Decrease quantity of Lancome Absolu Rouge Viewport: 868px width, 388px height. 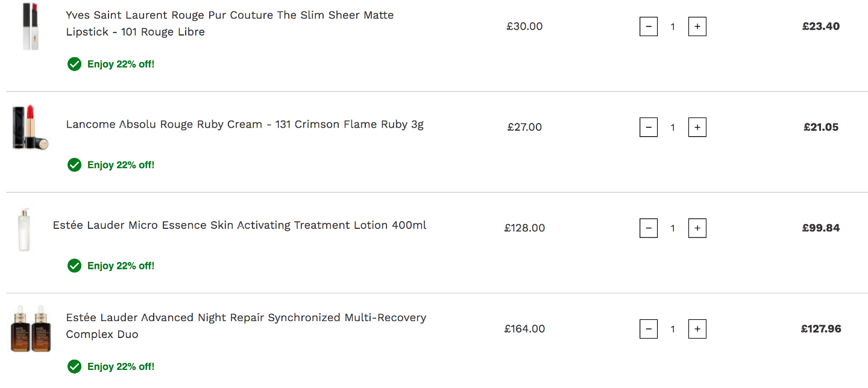649,127
